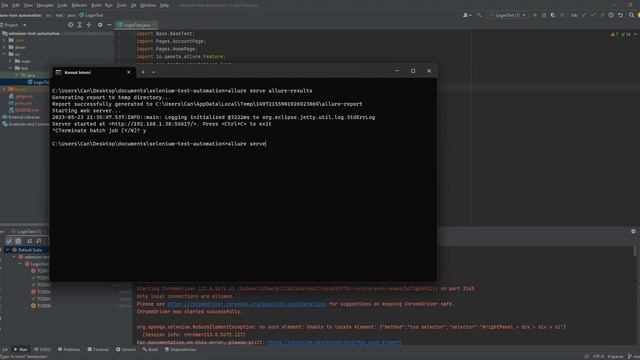Open the Tools menu in IntelliJ
The height and width of the screenshot is (360, 640).
point(122,5)
